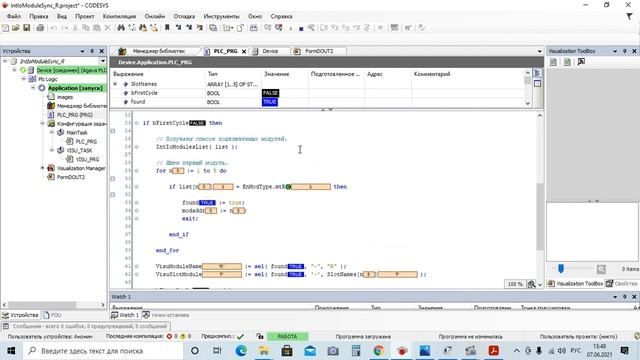The image size is (640, 360).
Task: Open the Отладка menu
Action: click(184, 16)
